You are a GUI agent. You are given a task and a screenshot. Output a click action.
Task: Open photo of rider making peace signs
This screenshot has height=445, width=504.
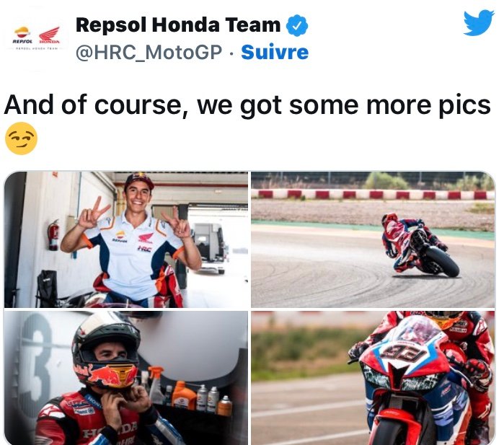point(126,239)
